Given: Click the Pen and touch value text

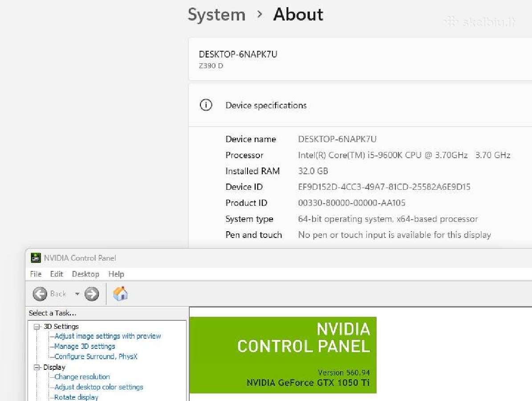Looking at the screenshot, I should click(x=394, y=235).
